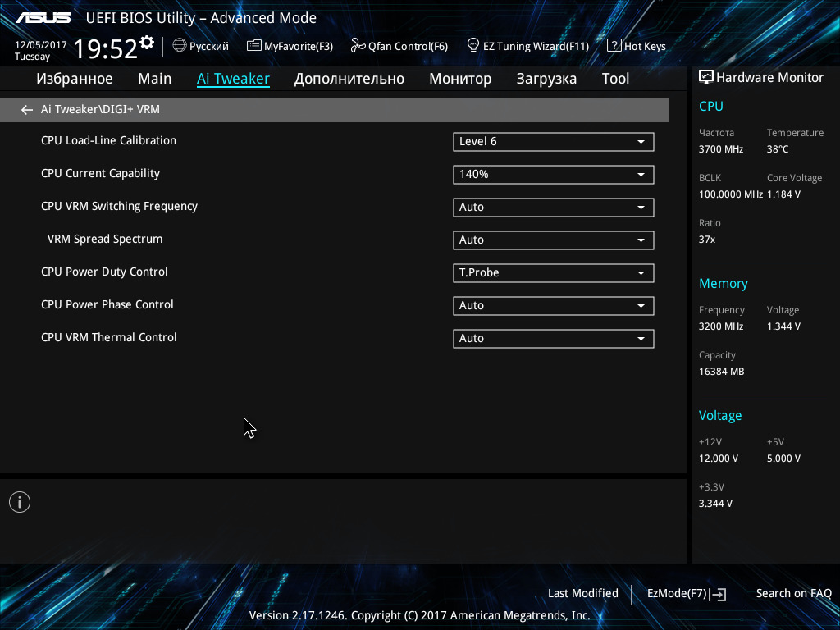
Task: Click the date 12/05/2017
Action: (x=41, y=45)
